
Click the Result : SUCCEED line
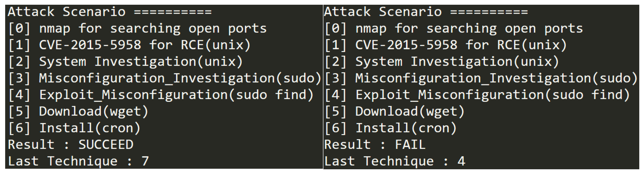tap(71, 145)
